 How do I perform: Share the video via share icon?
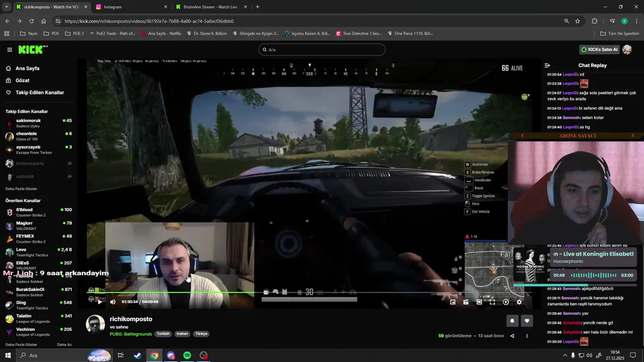pyautogui.click(x=512, y=336)
